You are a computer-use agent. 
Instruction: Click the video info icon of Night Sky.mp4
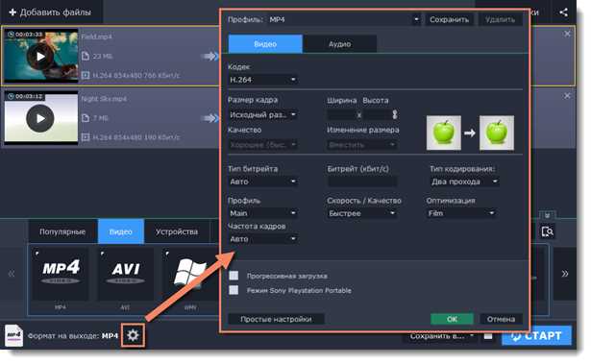[x=86, y=137]
